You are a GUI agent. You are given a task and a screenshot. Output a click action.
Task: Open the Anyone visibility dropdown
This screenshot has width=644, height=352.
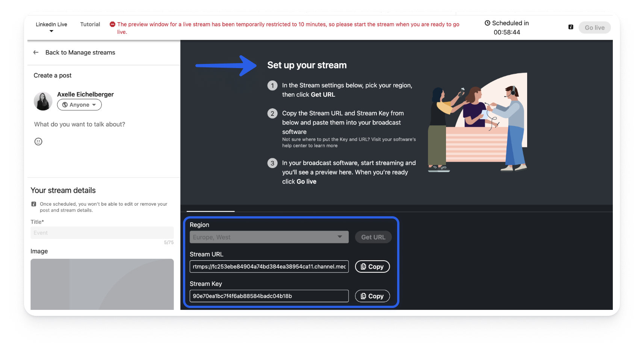click(x=79, y=105)
